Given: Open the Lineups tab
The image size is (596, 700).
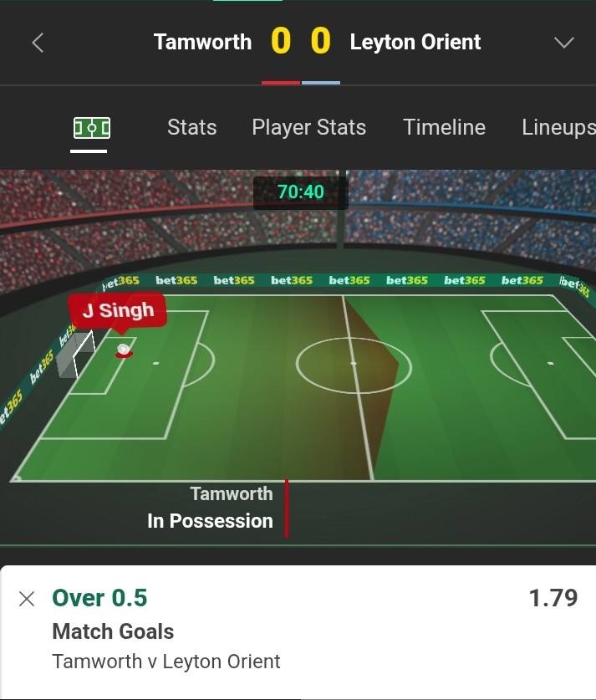Looking at the screenshot, I should (558, 128).
